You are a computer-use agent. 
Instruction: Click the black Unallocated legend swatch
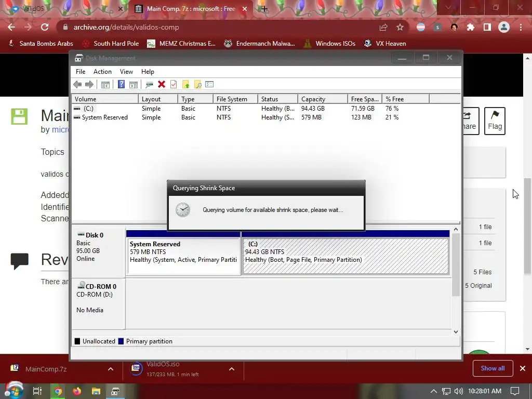77,341
